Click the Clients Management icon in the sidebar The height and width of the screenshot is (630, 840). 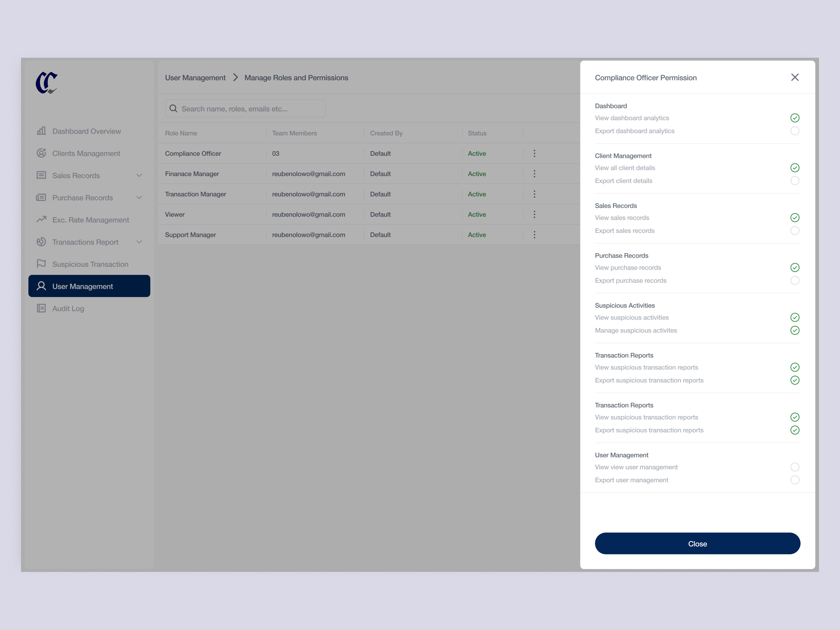tap(41, 153)
